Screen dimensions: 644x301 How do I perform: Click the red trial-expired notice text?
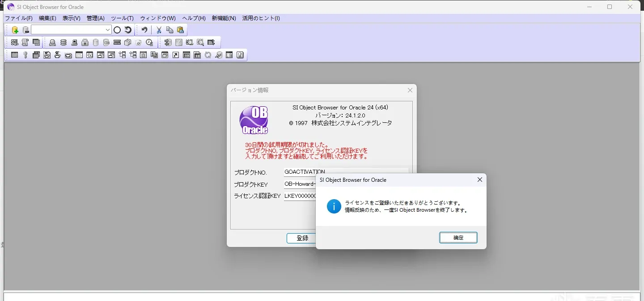pos(306,151)
